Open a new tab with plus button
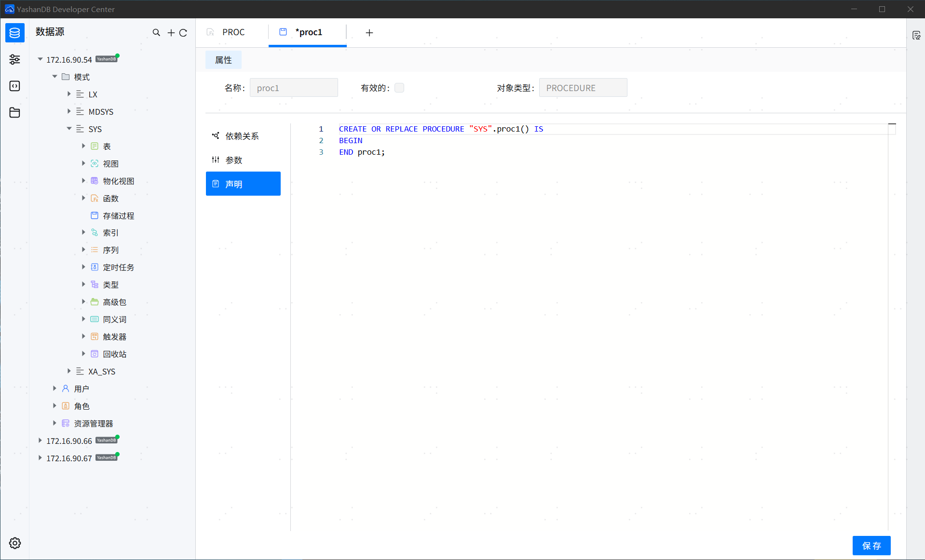This screenshot has height=560, width=925. 369,33
